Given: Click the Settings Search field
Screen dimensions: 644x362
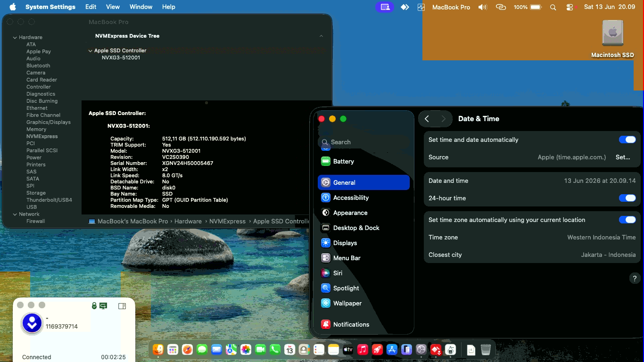Looking at the screenshot, I should 363,142.
